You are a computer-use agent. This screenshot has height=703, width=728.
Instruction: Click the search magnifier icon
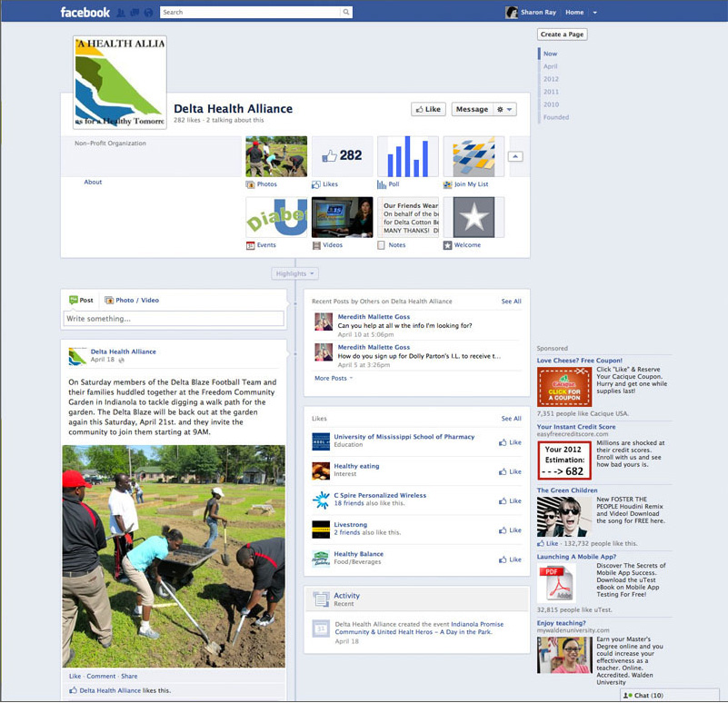click(346, 12)
